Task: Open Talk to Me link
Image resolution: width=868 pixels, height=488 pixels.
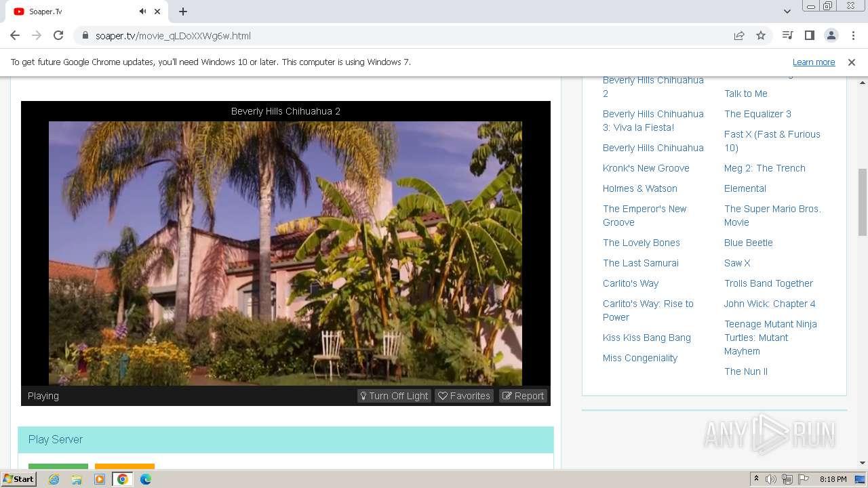Action: pyautogui.click(x=745, y=94)
